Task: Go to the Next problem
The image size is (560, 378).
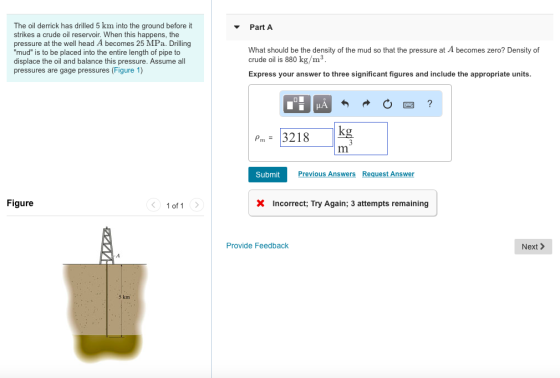Action: pyautogui.click(x=533, y=247)
